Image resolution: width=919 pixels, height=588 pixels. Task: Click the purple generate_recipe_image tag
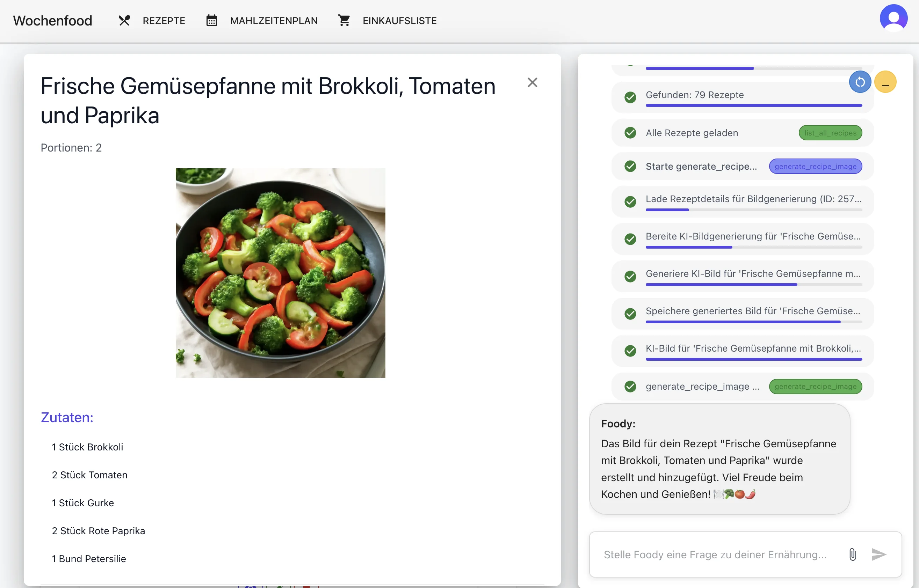816,167
